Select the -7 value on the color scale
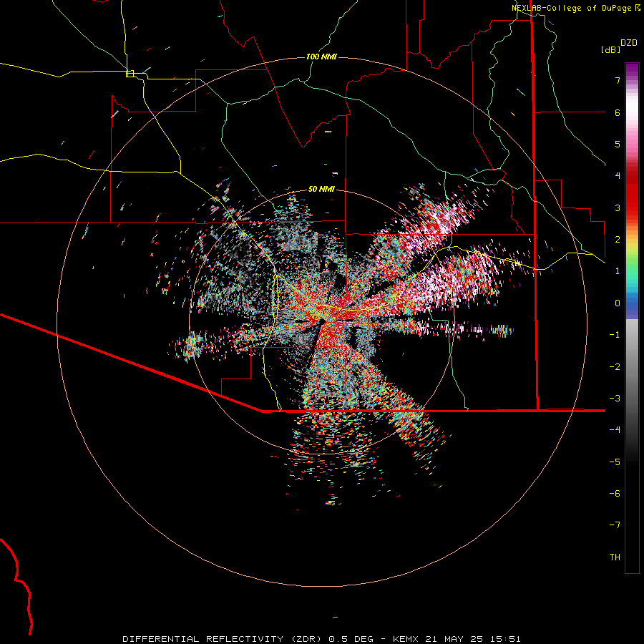 pos(615,525)
